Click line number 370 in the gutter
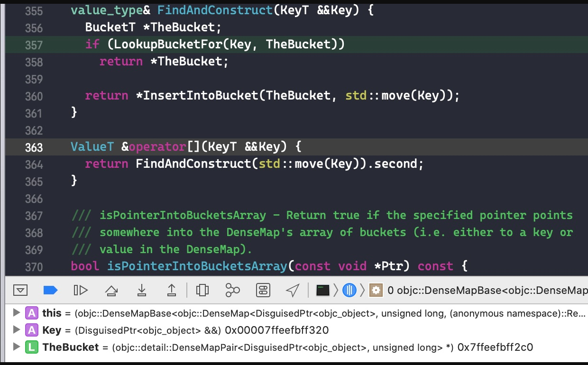This screenshot has width=588, height=365. tap(33, 267)
